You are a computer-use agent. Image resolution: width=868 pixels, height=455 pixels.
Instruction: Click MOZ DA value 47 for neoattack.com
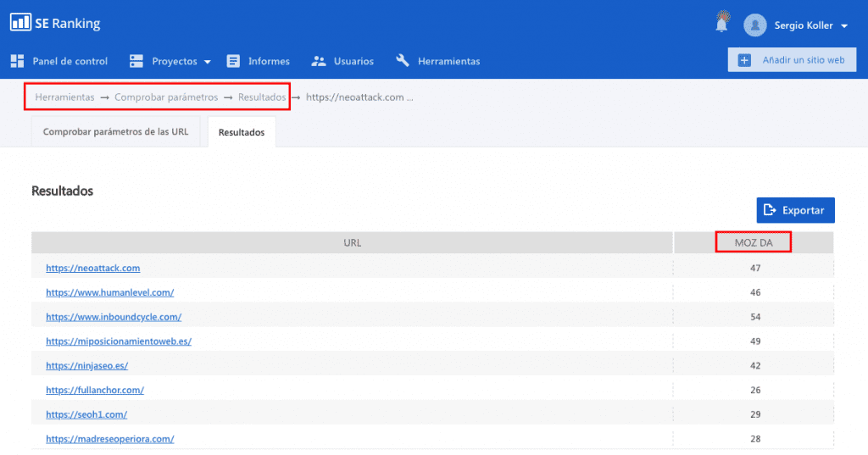coord(755,268)
